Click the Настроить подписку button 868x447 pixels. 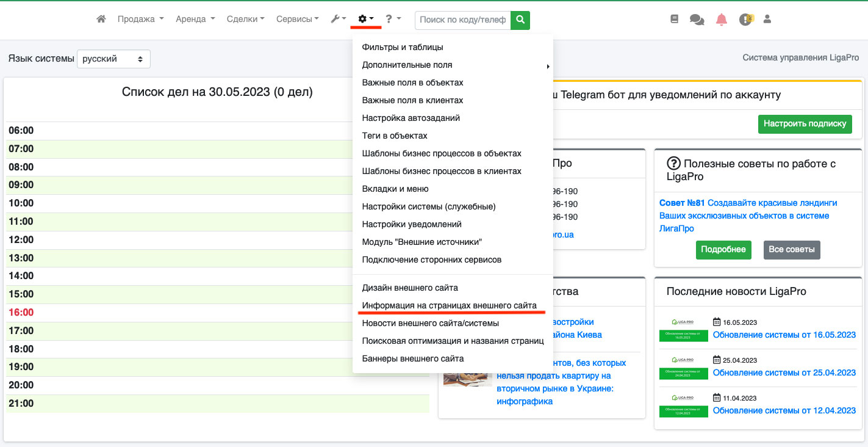[805, 123]
